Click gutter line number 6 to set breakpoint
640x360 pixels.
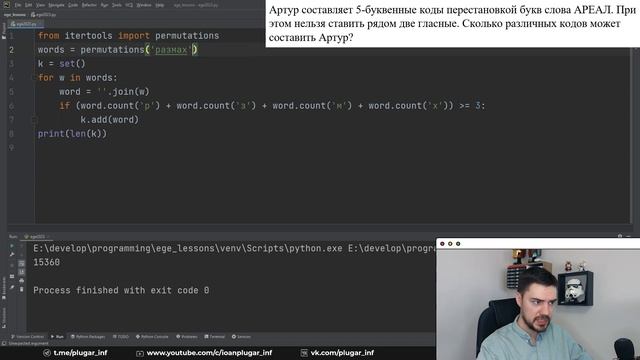click(11, 106)
